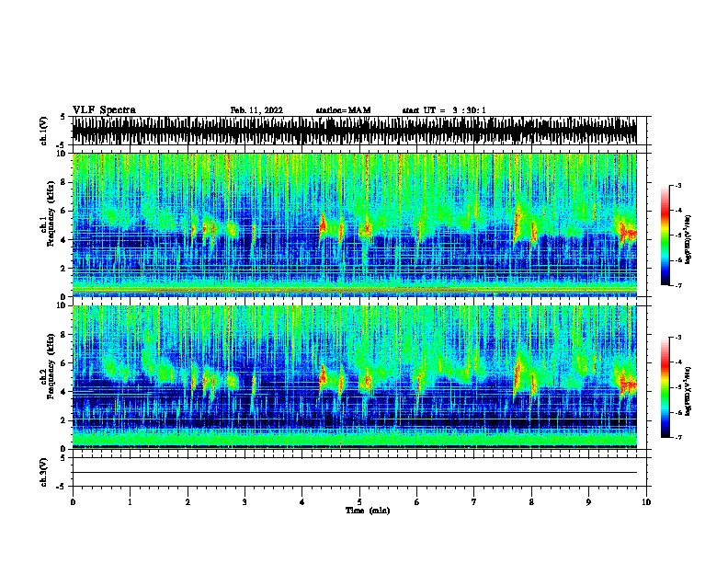Click the "4" frequency tick of ch.2 spectrogram
Viewport: 728px width, 563px height.
pyautogui.click(x=64, y=392)
